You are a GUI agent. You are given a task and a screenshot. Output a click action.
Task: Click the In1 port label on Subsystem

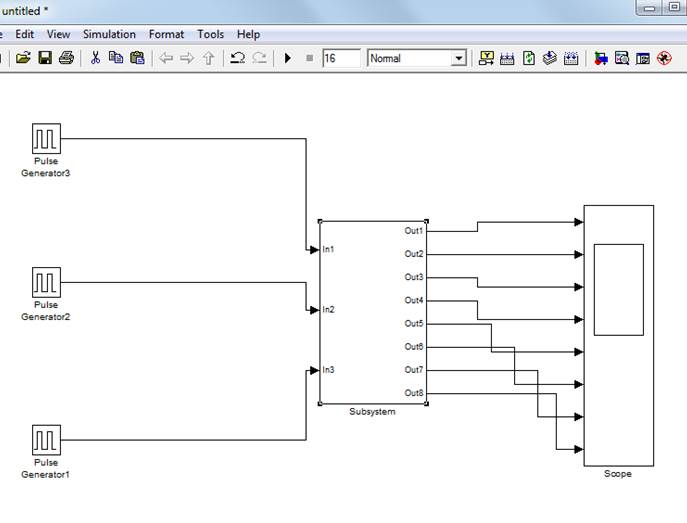coord(328,249)
